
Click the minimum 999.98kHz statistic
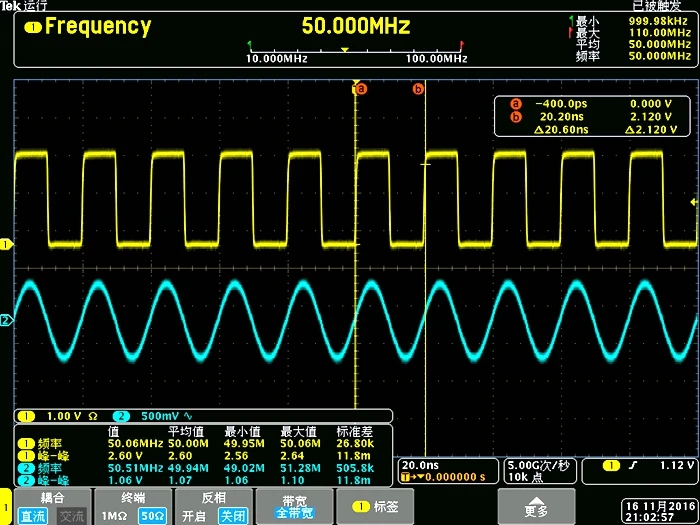660,21
